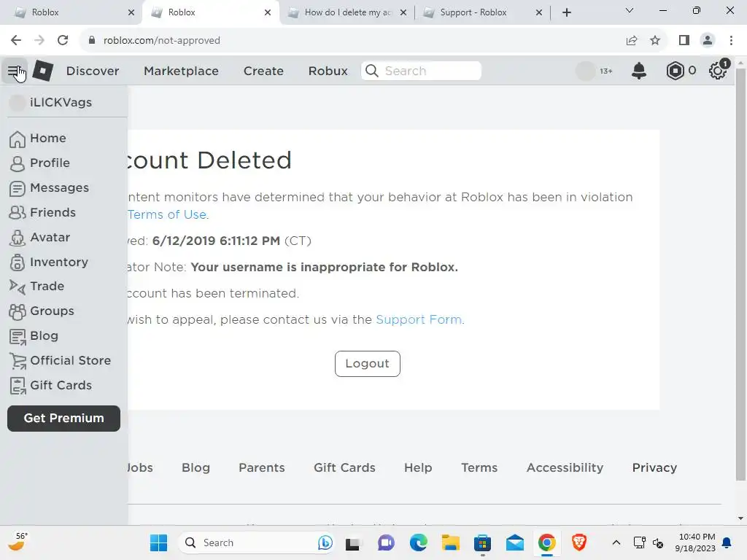The image size is (747, 560).
Task: Switch to the first Roblox tab
Action: coord(71,12)
